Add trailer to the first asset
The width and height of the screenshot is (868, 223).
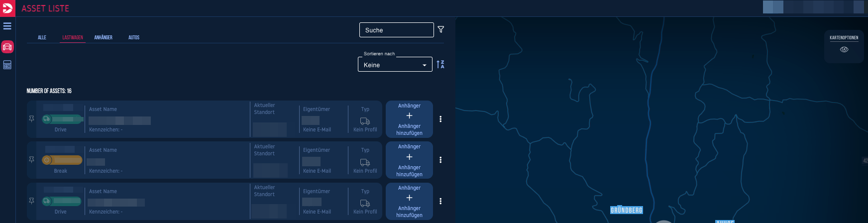click(409, 119)
